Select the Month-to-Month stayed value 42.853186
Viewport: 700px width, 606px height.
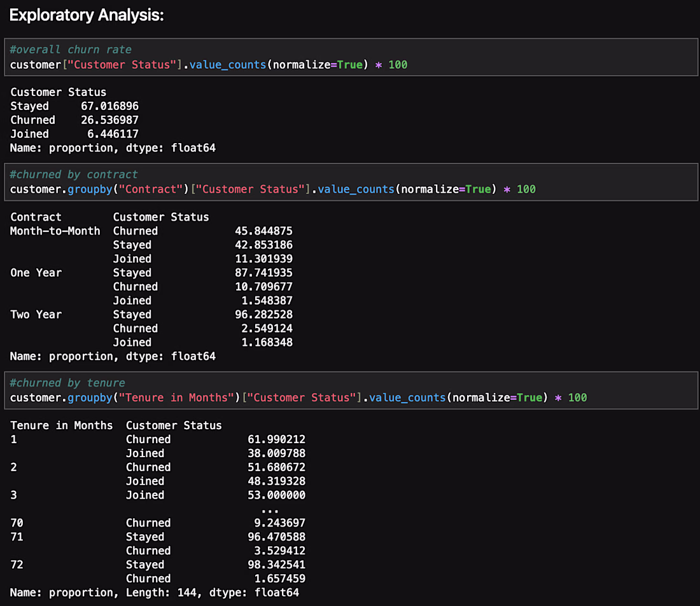(x=264, y=245)
